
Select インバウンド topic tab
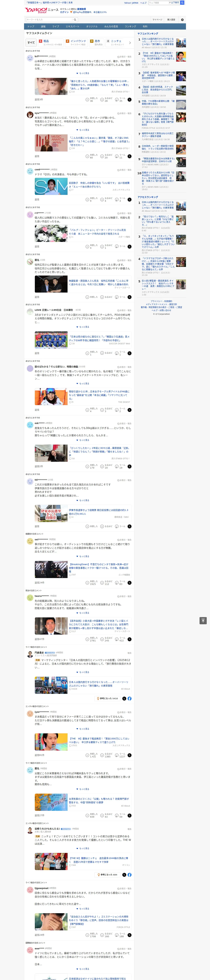click(76, 43)
